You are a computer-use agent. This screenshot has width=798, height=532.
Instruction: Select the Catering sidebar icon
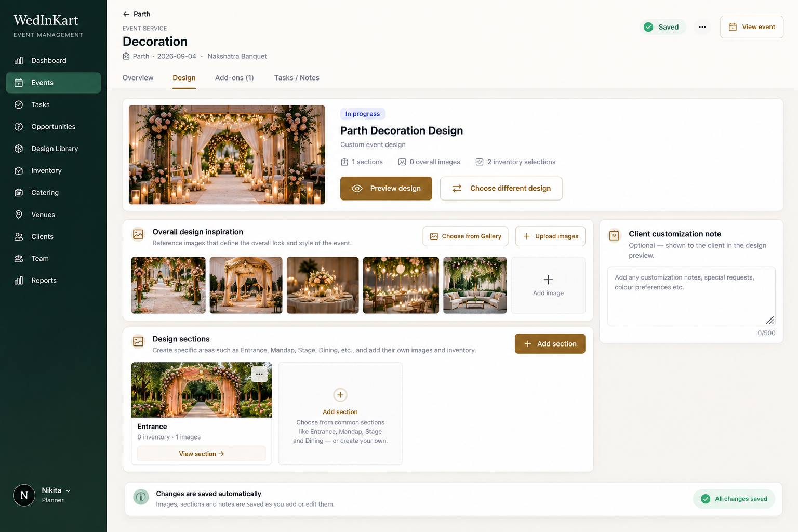pos(19,193)
